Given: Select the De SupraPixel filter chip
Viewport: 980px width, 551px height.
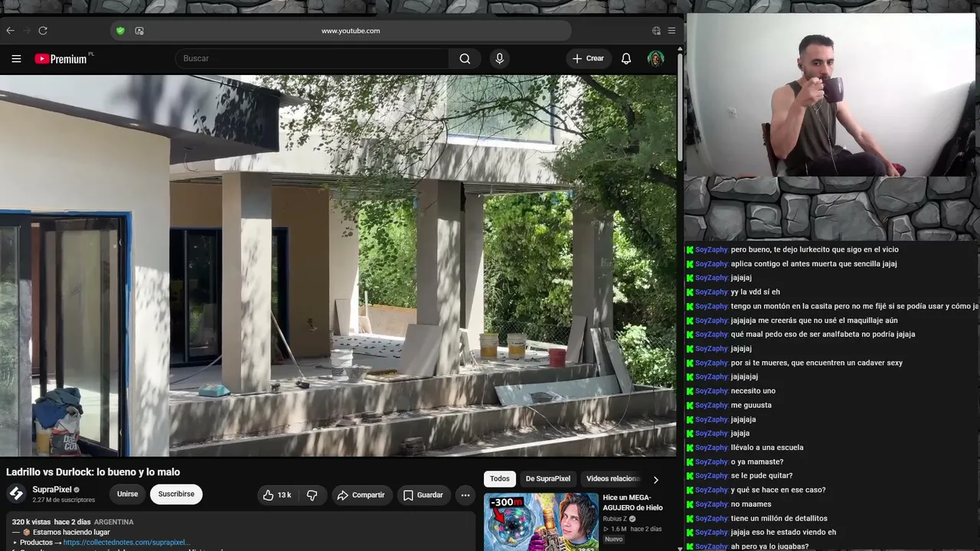Looking at the screenshot, I should pos(547,479).
